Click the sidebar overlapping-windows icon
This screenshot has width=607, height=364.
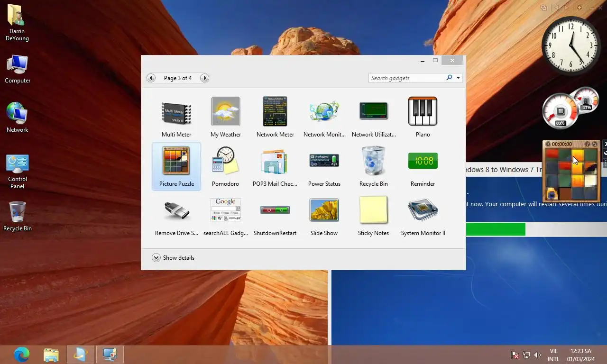point(544,8)
